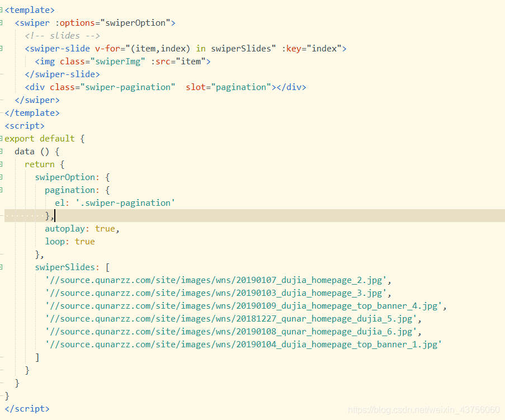The image size is (505, 420).
Task: Collapse the <template> fold marker
Action: pyautogui.click(x=1, y=10)
